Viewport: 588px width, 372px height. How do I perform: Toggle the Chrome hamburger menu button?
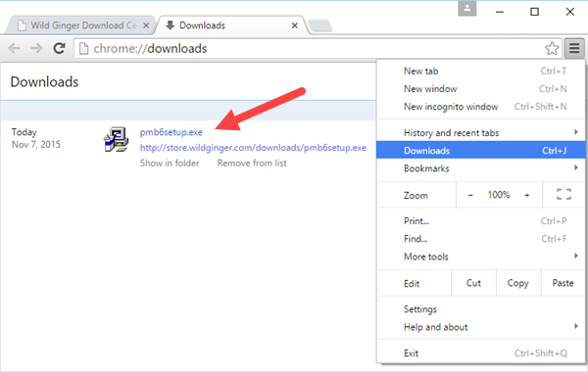tap(574, 48)
